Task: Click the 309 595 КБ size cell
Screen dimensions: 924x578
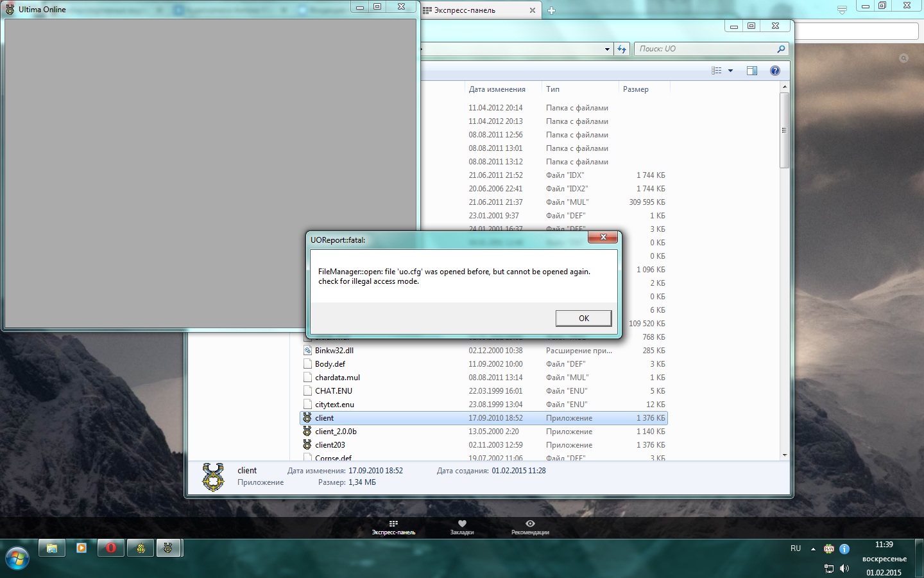Action: pos(647,202)
